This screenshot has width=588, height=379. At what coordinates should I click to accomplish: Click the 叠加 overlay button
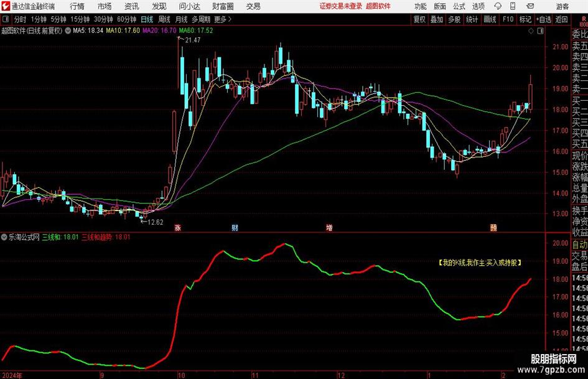[437, 19]
